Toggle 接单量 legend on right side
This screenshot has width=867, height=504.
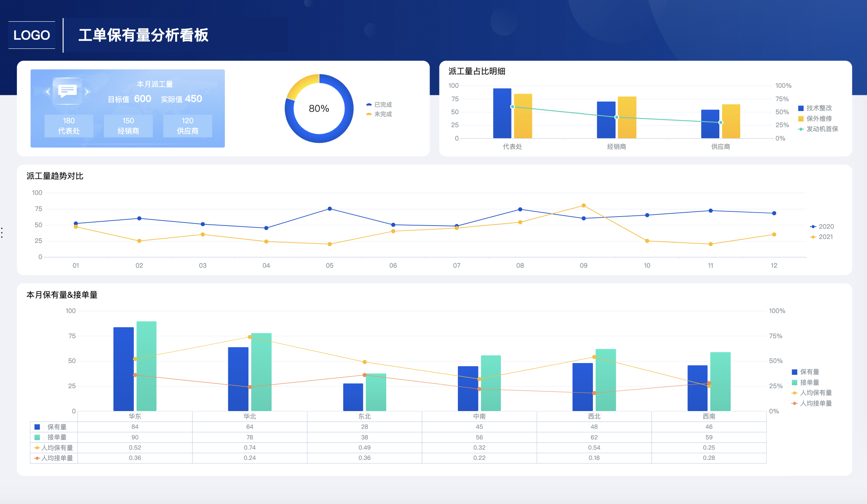[806, 382]
